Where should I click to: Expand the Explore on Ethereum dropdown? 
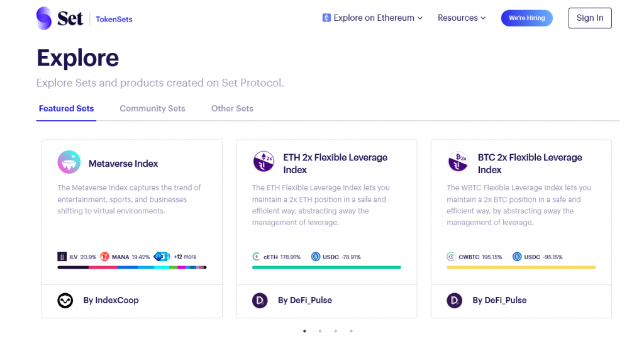[372, 18]
